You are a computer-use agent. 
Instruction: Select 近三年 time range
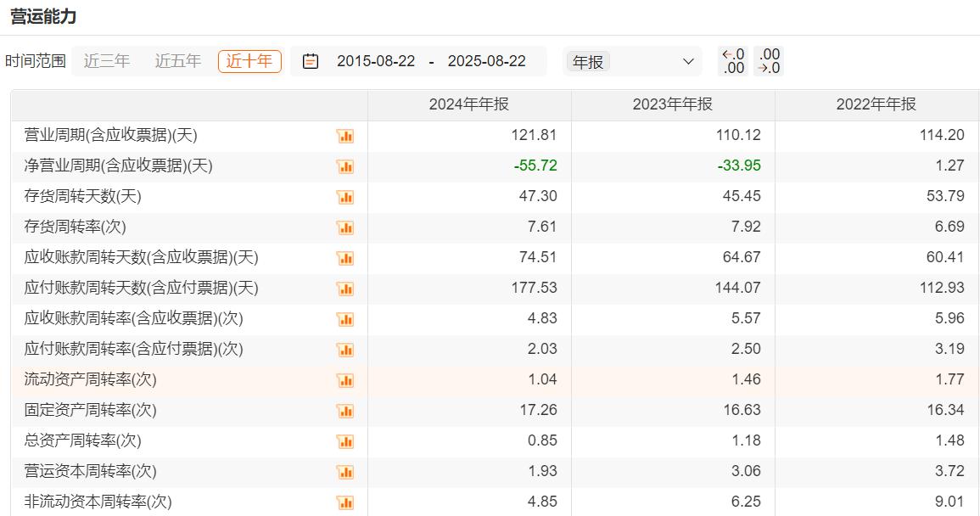click(x=107, y=61)
